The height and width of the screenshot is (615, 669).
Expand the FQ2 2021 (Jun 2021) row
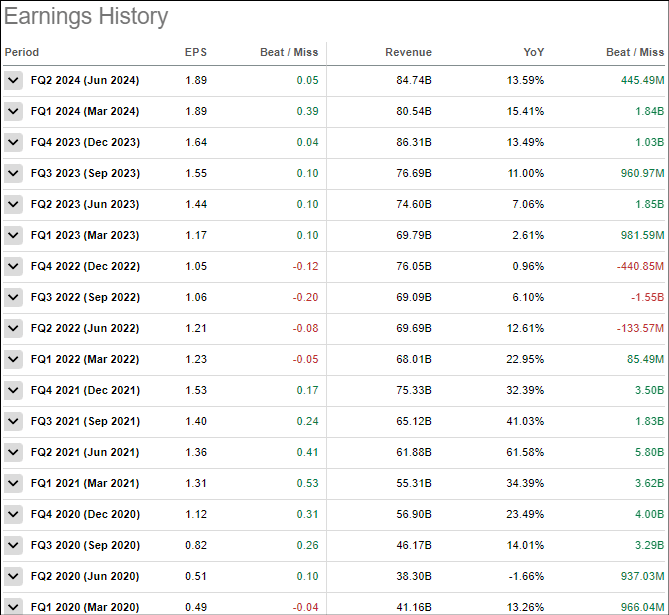click(x=13, y=453)
